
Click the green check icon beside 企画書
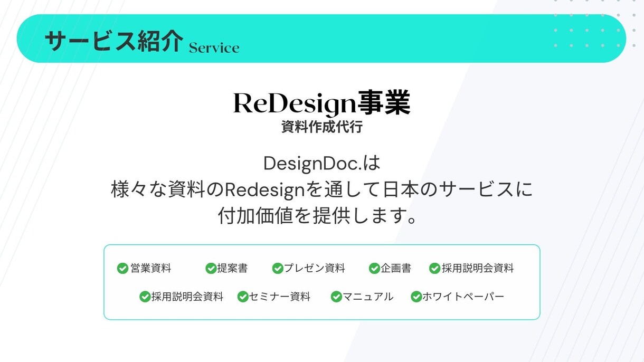point(374,269)
